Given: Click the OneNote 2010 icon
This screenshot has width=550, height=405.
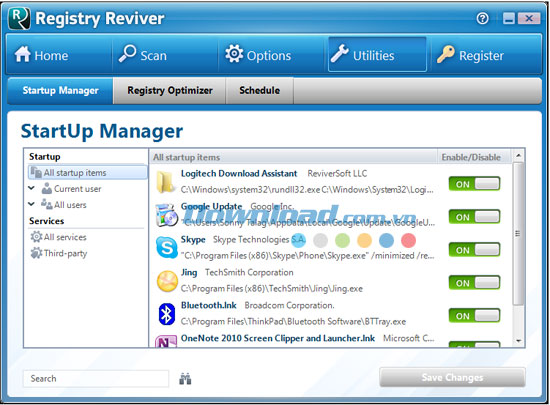Looking at the screenshot, I should click(166, 342).
